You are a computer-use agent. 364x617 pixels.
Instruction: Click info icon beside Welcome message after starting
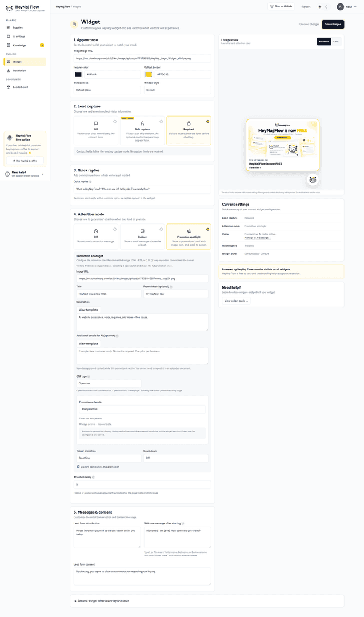[x=183, y=524]
